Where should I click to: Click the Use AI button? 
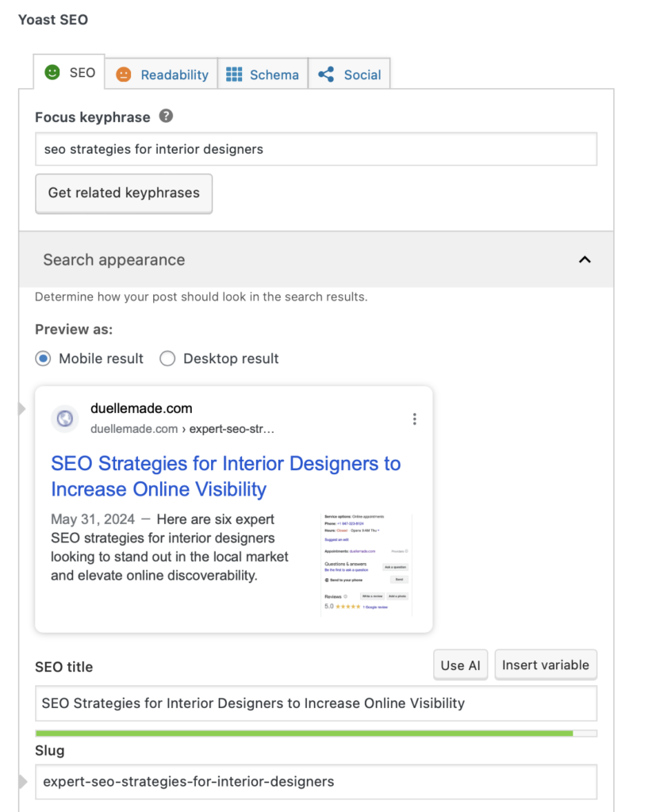pyautogui.click(x=461, y=665)
